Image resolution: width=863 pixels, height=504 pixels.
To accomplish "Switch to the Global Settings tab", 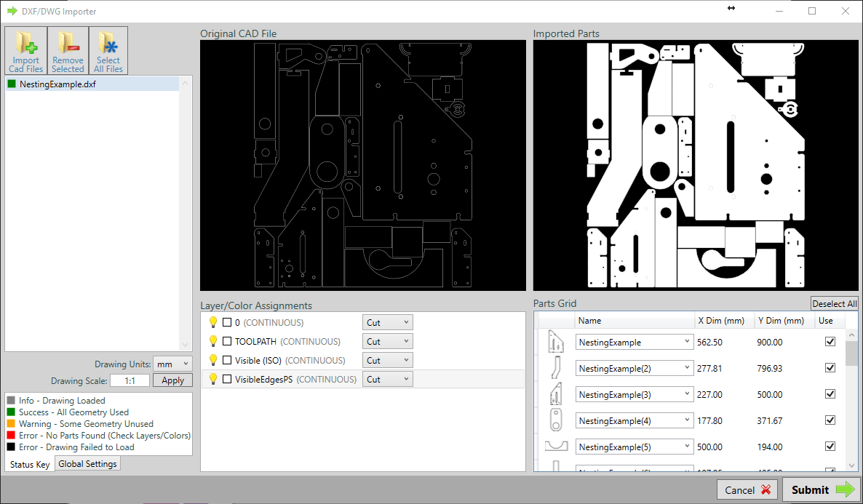I will [87, 464].
